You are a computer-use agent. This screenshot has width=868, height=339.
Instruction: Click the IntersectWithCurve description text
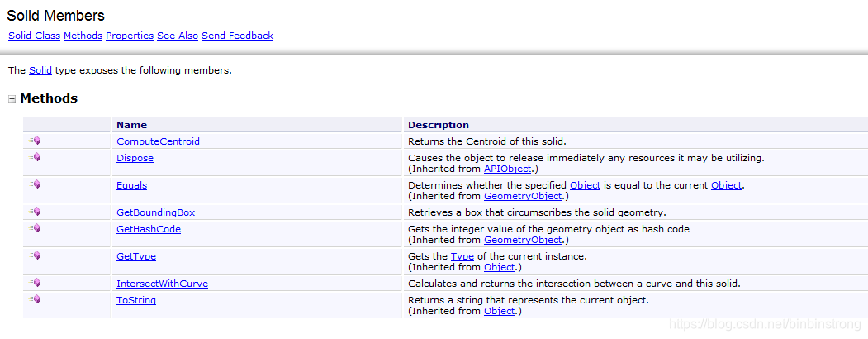pos(574,284)
